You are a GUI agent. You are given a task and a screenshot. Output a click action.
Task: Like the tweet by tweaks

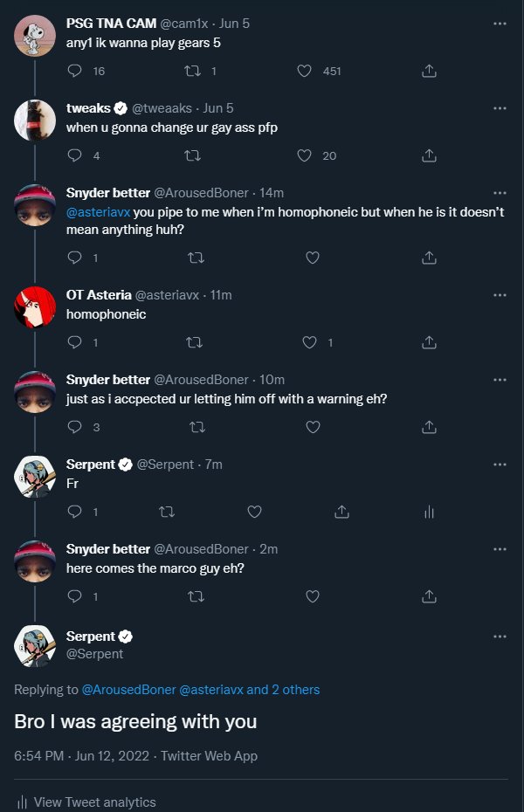(x=304, y=155)
